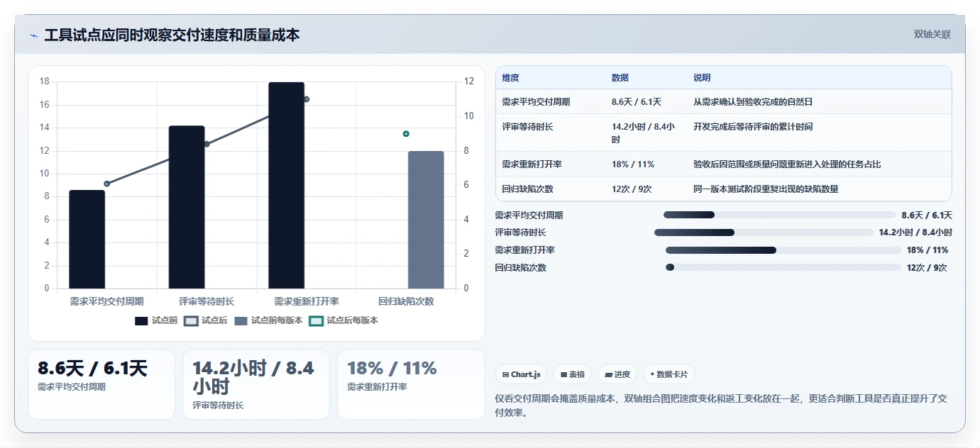Open the 8.6天 / 6.1天 KPI card
Viewport: 980px width, 448px height.
101,383
